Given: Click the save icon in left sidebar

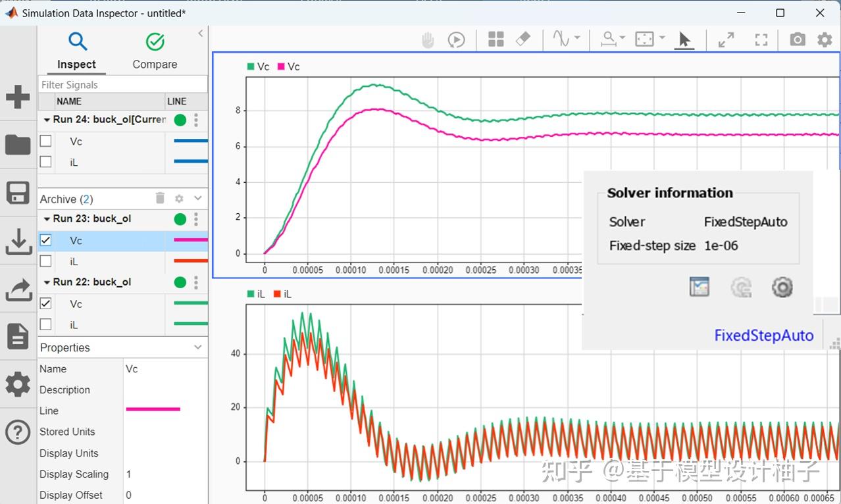Looking at the screenshot, I should 18,193.
